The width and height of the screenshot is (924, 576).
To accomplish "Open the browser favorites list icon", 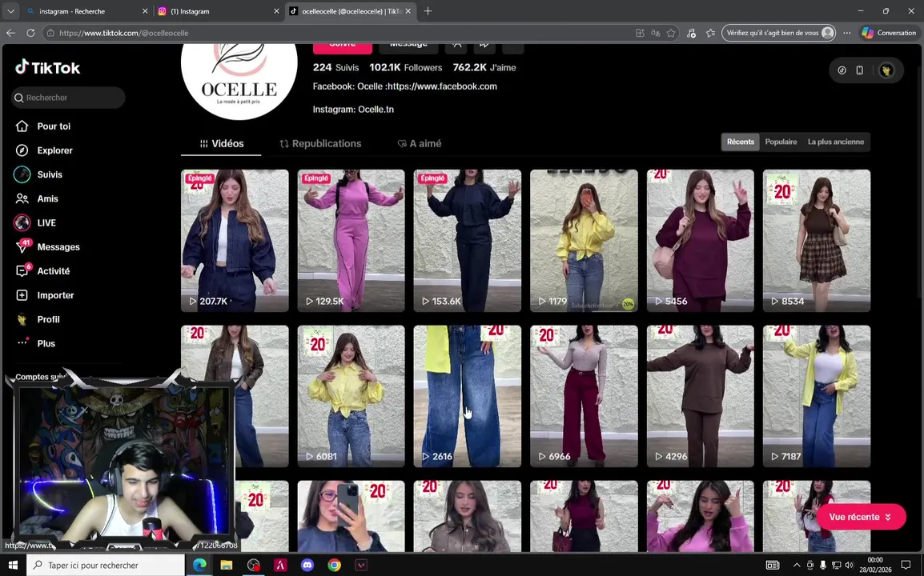I will 711,33.
